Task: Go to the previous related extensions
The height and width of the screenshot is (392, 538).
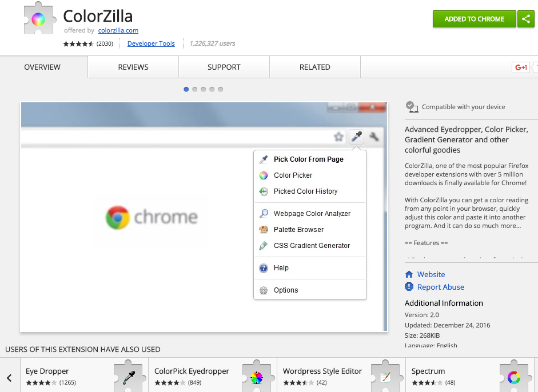Action: [x=10, y=378]
